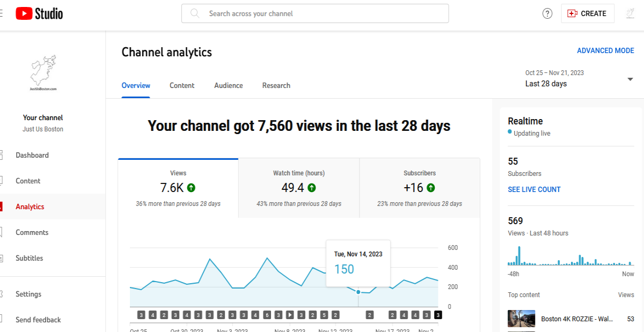The height and width of the screenshot is (332, 644).
Task: Select the Subscribers metric card
Action: (x=420, y=188)
